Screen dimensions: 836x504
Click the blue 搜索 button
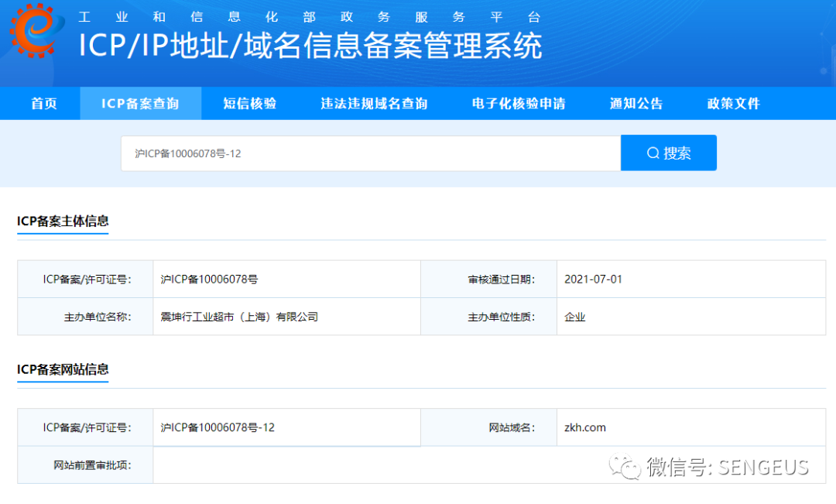pyautogui.click(x=669, y=153)
